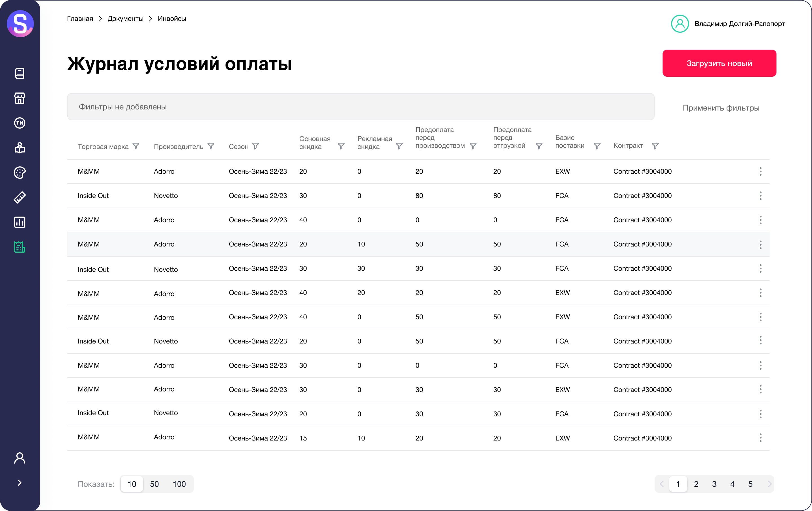Open the trademark TM sidebar icon
Screen dimensions: 812x511
[19, 123]
